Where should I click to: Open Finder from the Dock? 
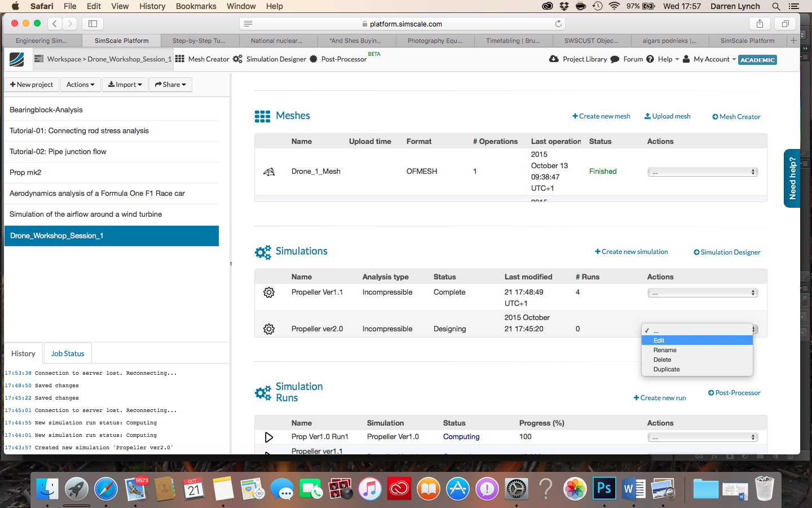click(47, 489)
